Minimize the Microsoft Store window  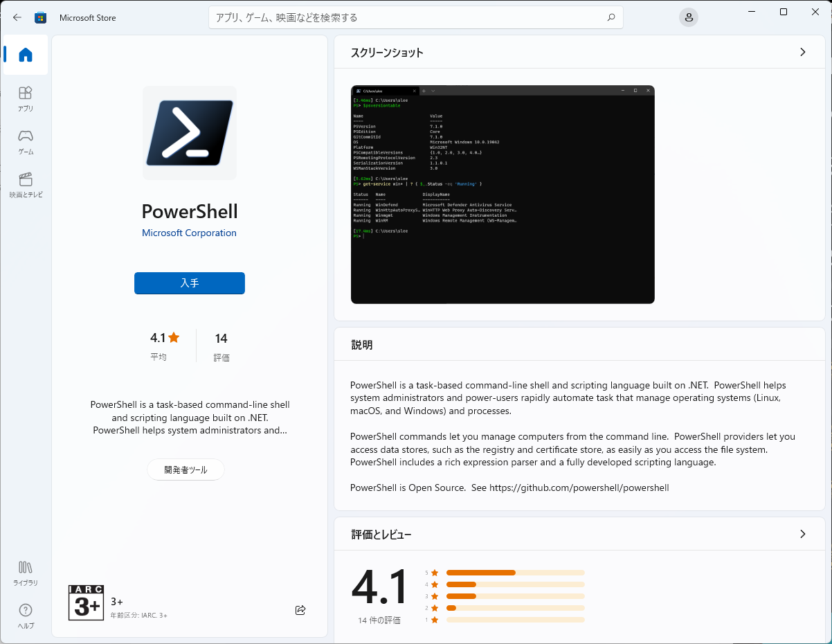pyautogui.click(x=752, y=12)
